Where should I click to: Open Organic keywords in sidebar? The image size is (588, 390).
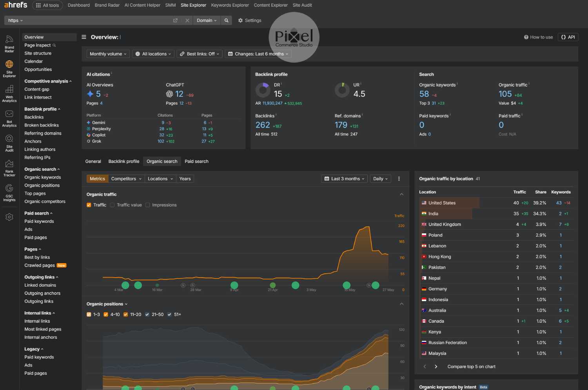pos(43,177)
